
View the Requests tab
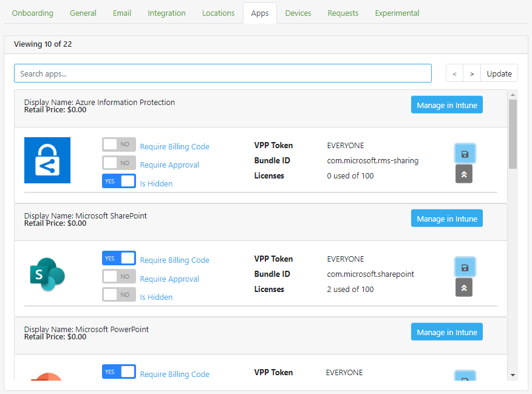(x=343, y=13)
